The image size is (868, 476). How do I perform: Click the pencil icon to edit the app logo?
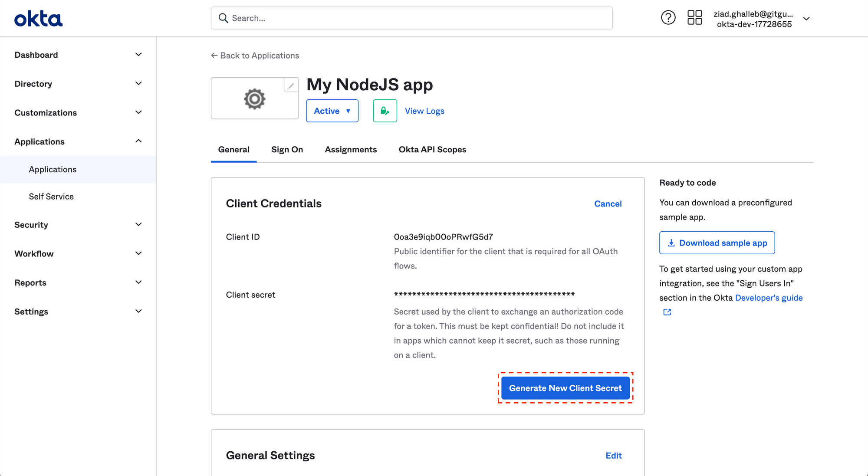point(290,85)
